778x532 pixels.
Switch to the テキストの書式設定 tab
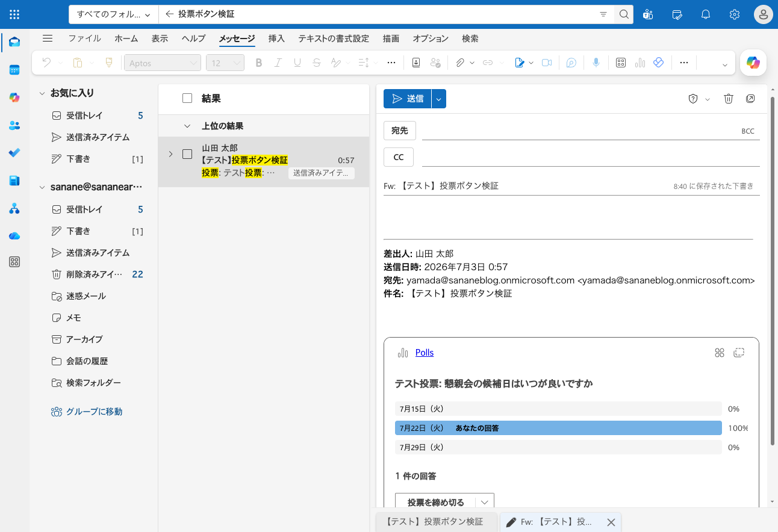click(x=334, y=39)
